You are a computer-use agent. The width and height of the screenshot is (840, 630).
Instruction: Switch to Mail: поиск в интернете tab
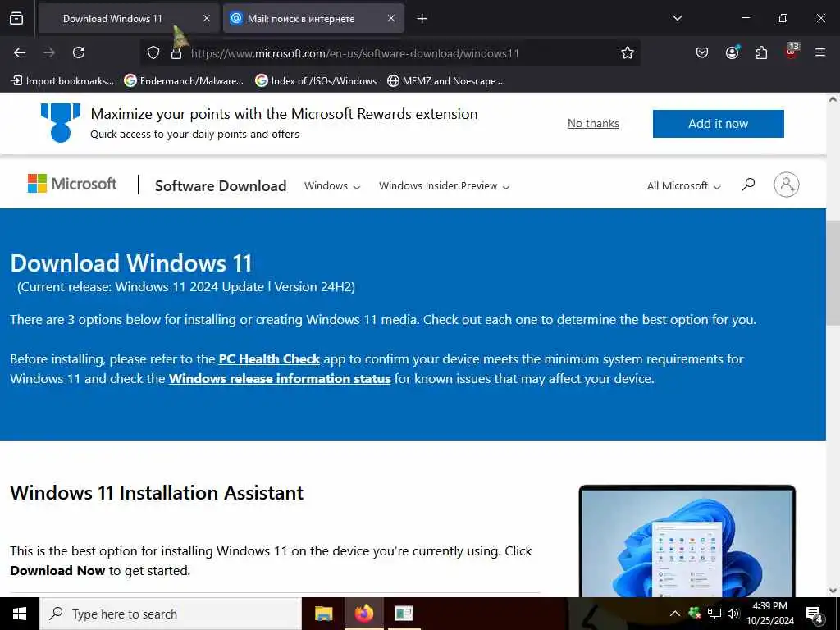point(313,19)
